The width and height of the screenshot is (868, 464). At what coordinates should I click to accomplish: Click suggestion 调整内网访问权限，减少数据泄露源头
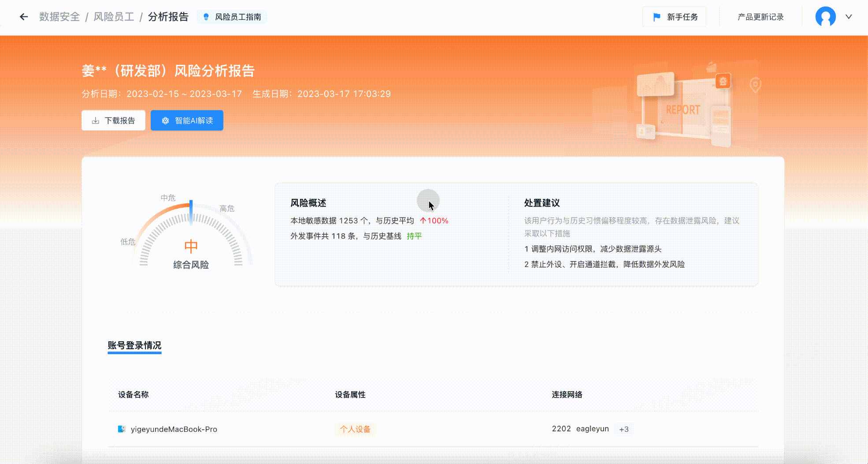tap(593, 249)
